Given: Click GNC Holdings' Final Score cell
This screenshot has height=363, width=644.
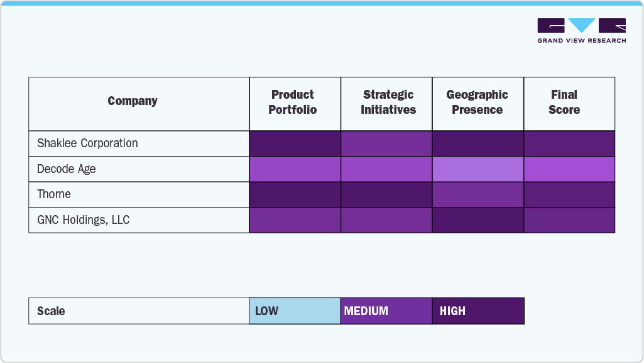Looking at the screenshot, I should [569, 220].
